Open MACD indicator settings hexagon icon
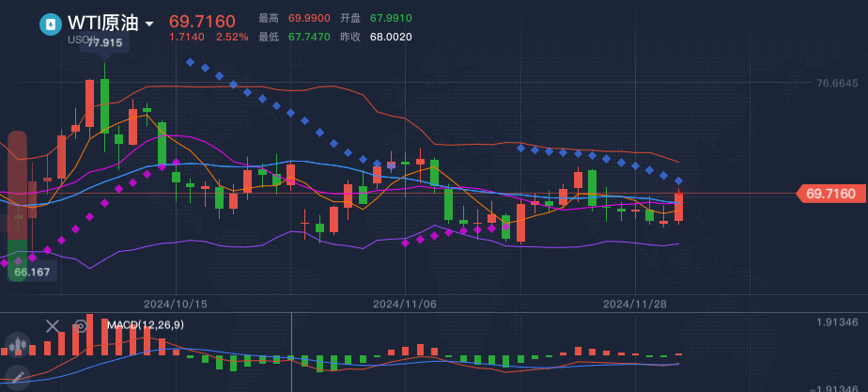Screen dimensions: 868x392 click(x=81, y=326)
